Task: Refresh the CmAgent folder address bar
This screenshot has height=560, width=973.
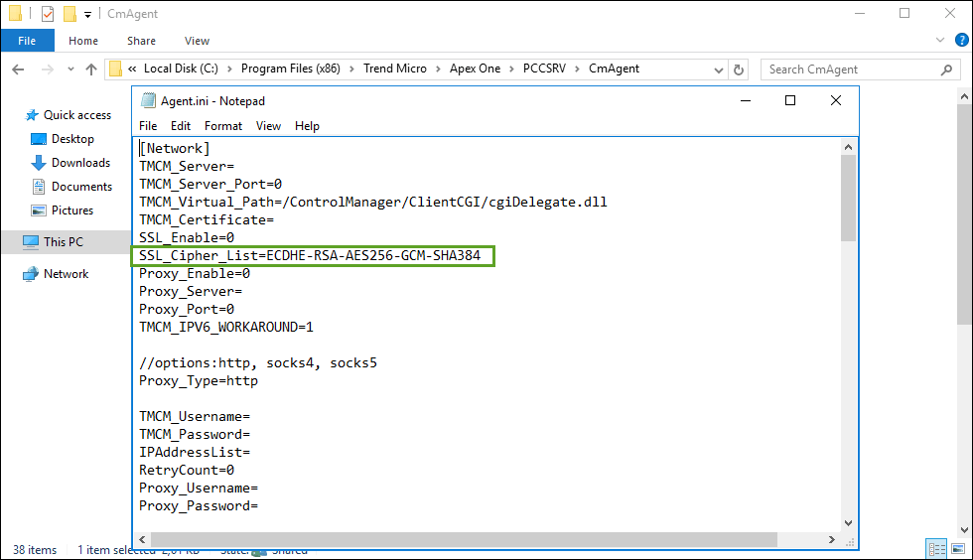Action: (738, 70)
